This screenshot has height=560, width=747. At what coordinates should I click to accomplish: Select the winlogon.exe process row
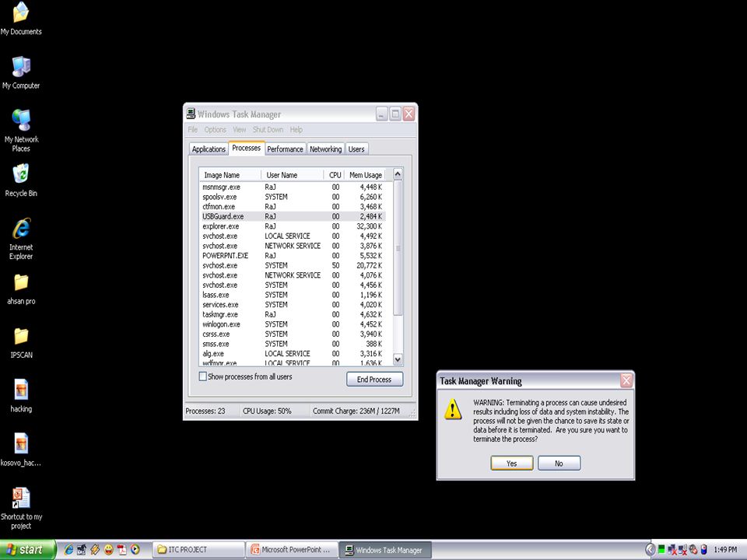click(293, 324)
